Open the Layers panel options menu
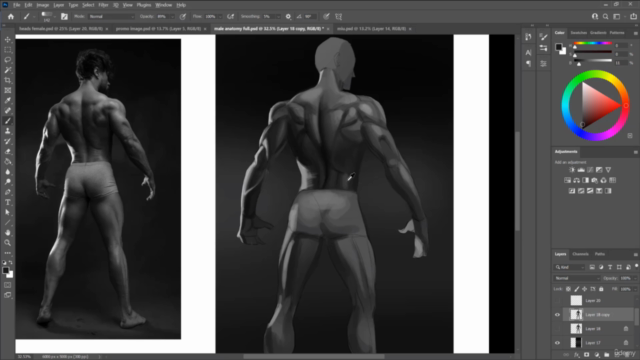This screenshot has height=360, width=640. [x=636, y=254]
